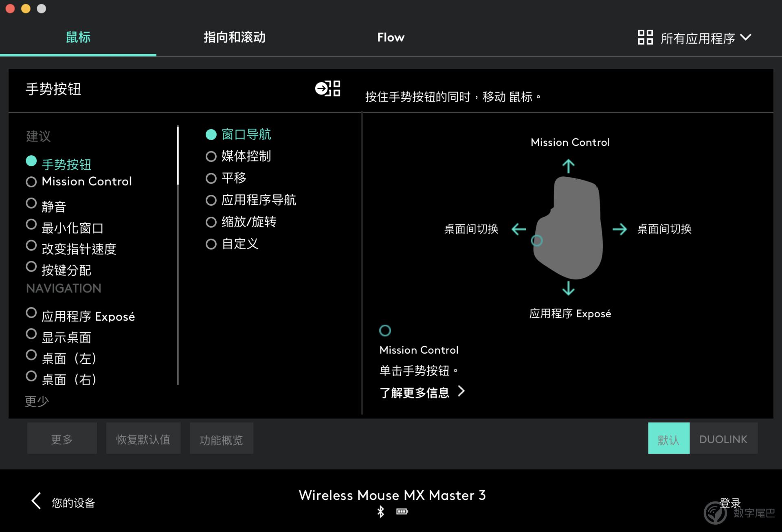Image resolution: width=782 pixels, height=532 pixels.
Task: Click the down arrow for 应用程序 Exposé
Action: point(568,288)
